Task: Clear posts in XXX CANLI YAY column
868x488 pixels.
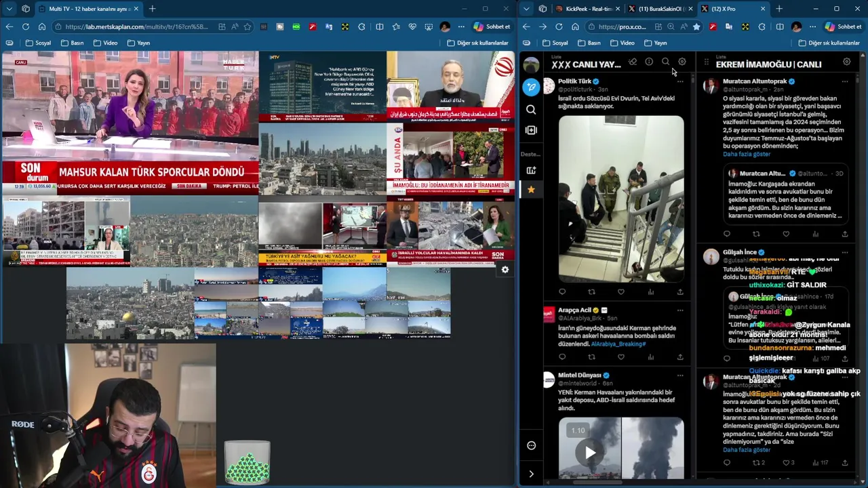Action: 633,62
